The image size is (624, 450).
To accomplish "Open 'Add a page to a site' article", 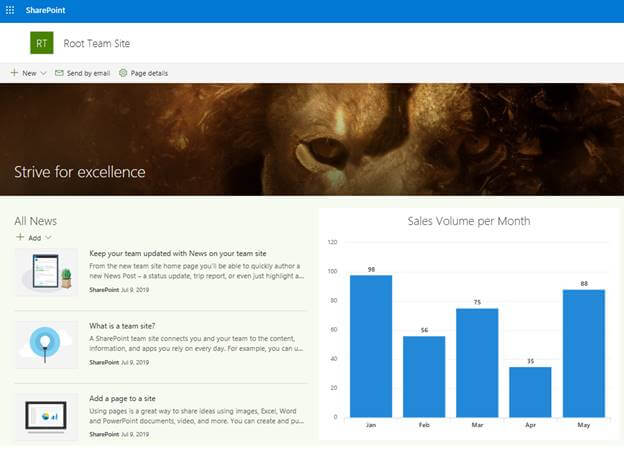I will tap(122, 398).
